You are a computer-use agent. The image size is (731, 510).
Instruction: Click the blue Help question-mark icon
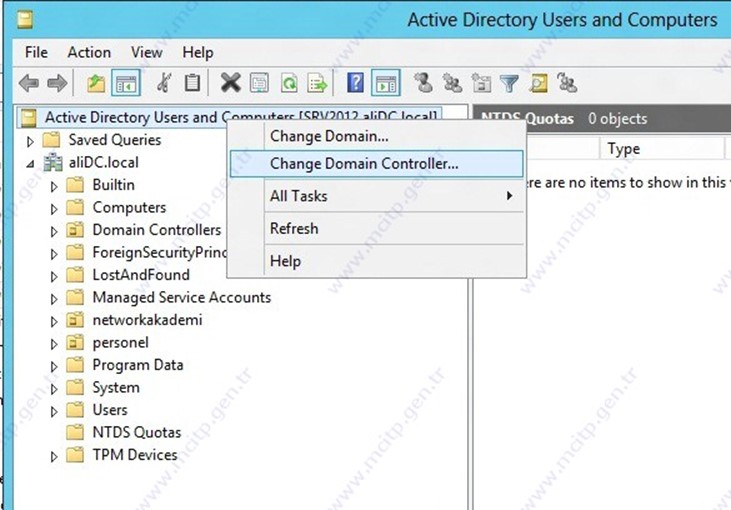coord(355,83)
